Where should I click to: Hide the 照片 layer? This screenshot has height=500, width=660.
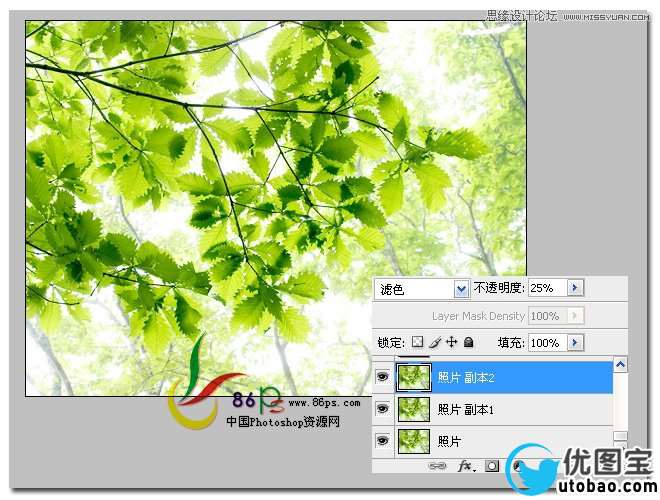(383, 440)
